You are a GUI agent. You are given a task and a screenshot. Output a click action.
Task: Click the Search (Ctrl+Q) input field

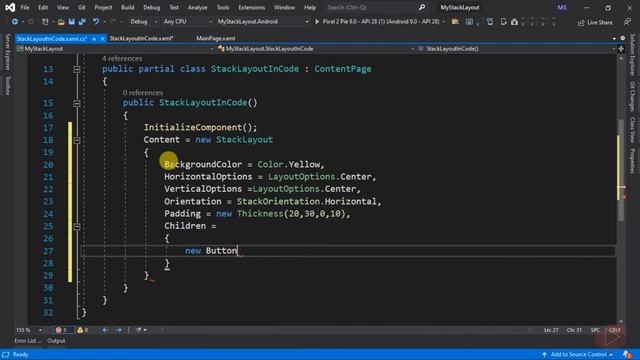pos(371,7)
